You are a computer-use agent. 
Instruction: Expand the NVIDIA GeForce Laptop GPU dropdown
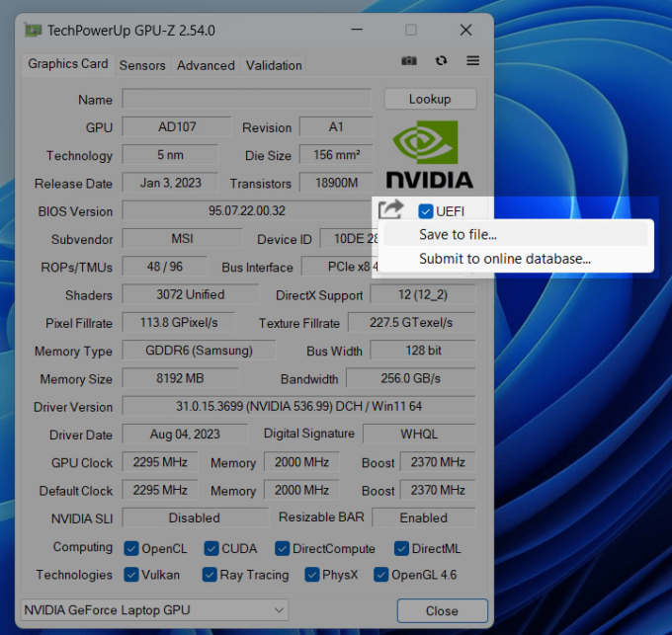point(154,609)
